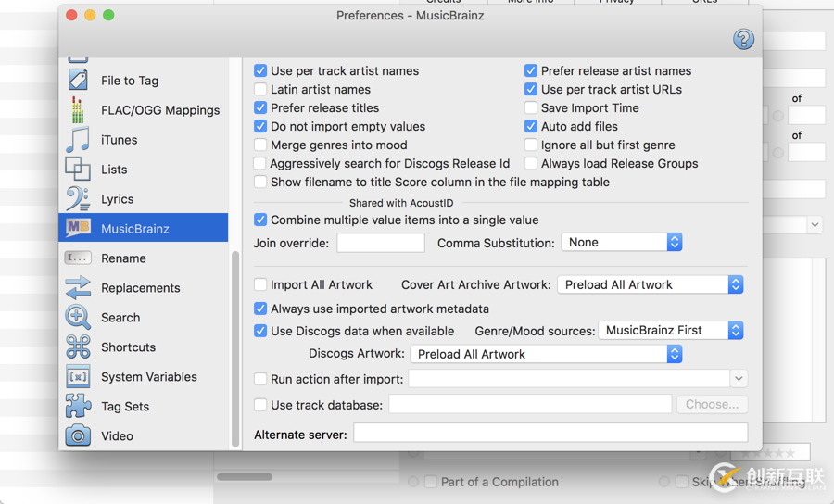Open the Video camera icon
This screenshot has width=834, height=504.
click(x=78, y=436)
